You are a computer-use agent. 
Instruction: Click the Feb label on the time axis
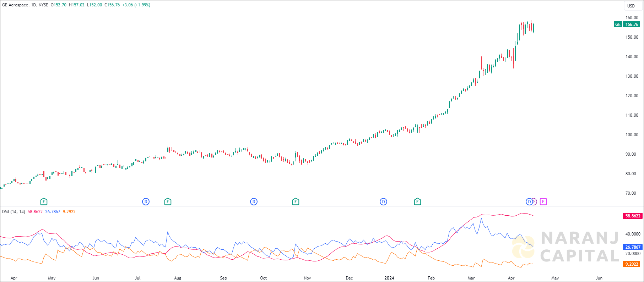(431, 278)
